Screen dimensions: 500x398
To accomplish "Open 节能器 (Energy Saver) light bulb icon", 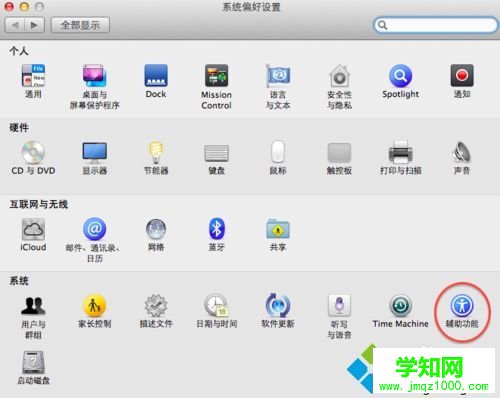I will [x=156, y=152].
